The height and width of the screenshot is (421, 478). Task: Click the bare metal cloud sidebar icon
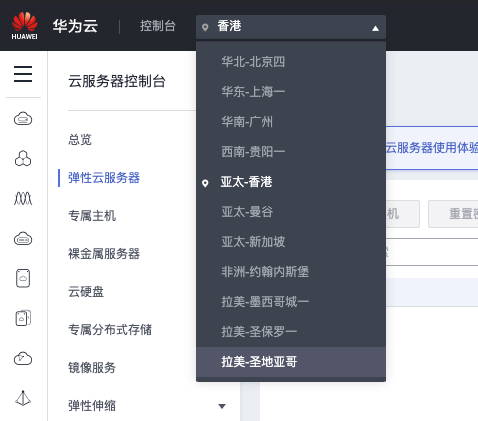(23, 238)
